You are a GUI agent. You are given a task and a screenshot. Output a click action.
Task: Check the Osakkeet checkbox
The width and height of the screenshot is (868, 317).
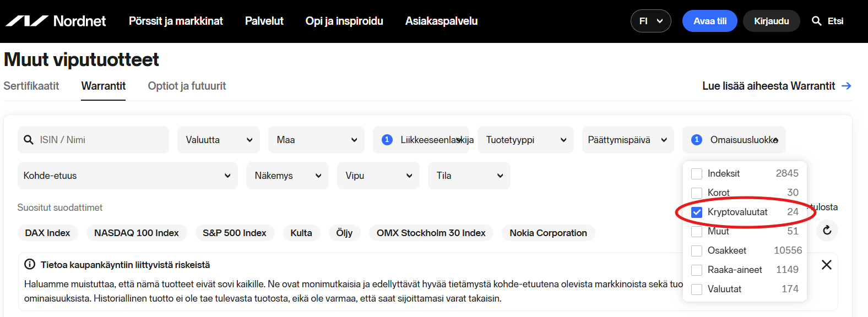[697, 251]
